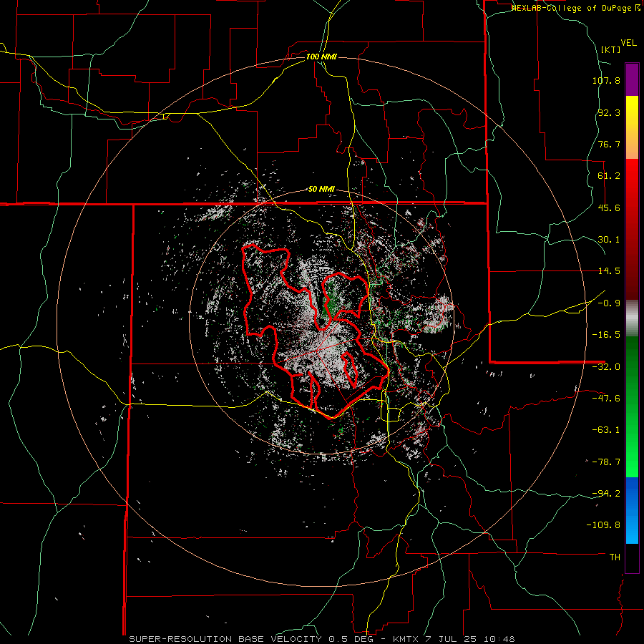The image size is (644, 644).
Task: Click the -109.8 legend value
Action: 603,525
